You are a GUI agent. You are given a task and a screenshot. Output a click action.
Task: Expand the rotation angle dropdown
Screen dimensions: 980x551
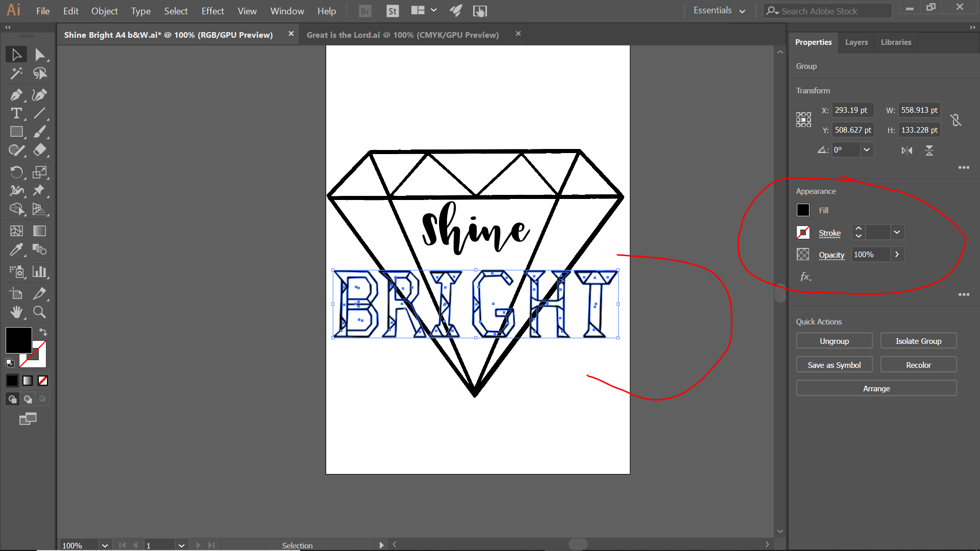coord(867,150)
